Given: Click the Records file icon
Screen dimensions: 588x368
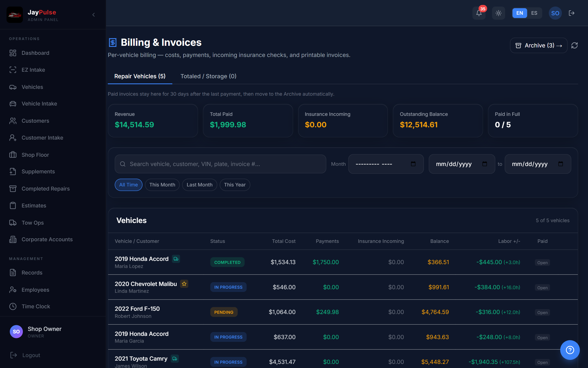Looking at the screenshot, I should (x=13, y=273).
